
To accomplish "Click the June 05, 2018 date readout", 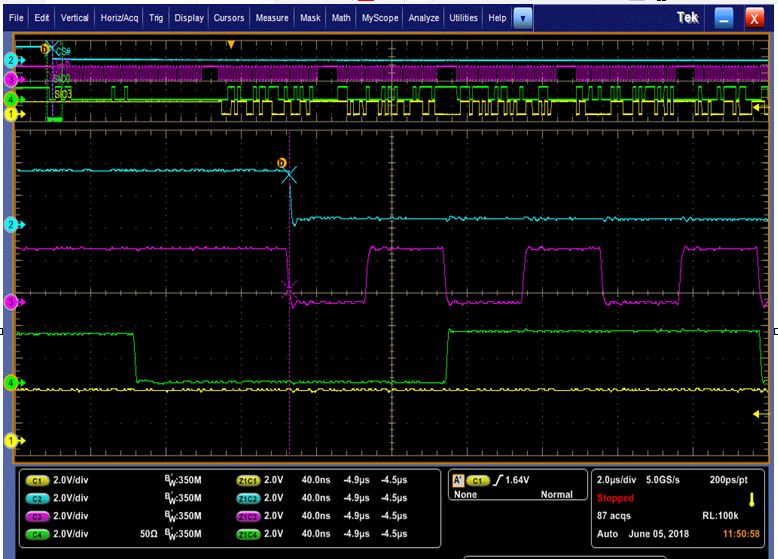I will point(658,534).
